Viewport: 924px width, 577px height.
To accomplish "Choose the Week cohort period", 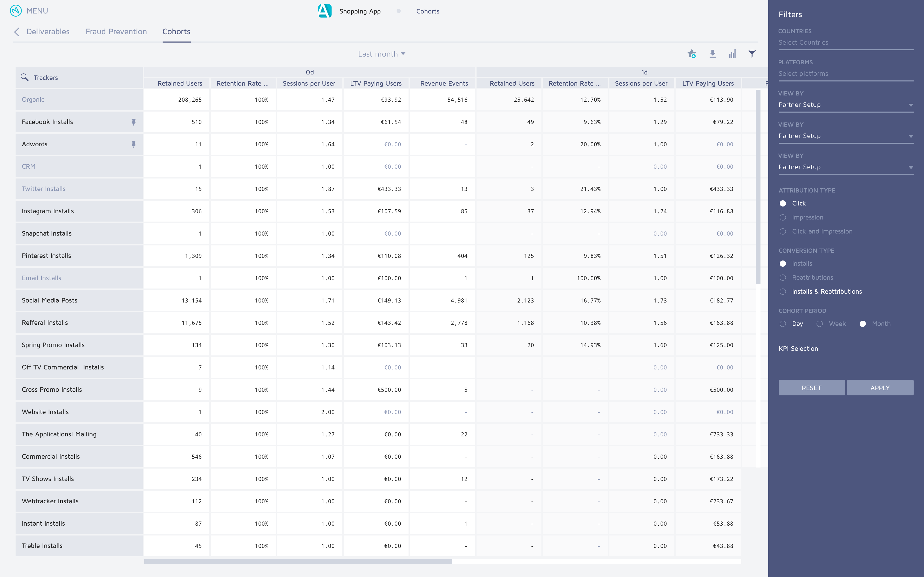I will pos(819,324).
